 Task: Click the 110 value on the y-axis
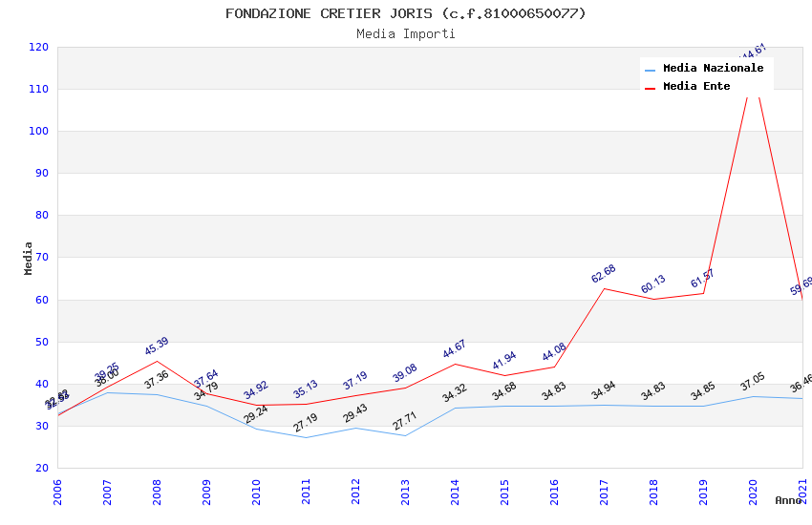pyautogui.click(x=39, y=89)
